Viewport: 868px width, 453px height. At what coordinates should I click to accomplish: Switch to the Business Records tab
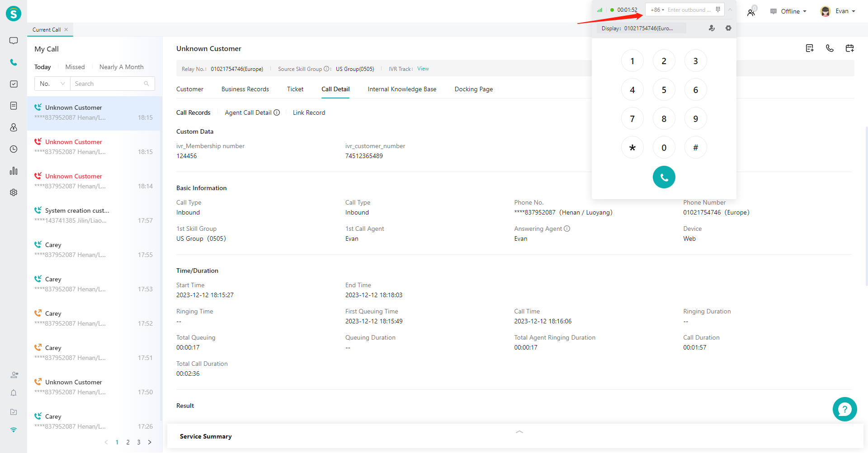[x=245, y=89]
